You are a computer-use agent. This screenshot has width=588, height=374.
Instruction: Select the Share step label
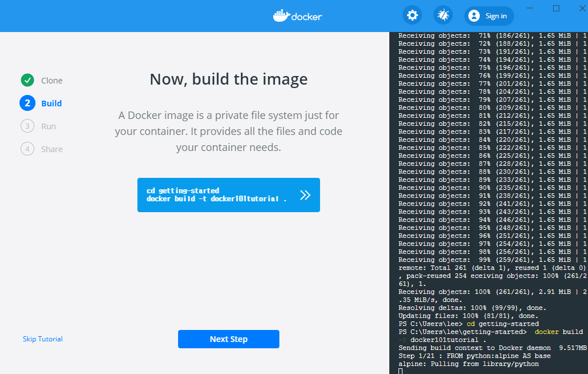52,149
